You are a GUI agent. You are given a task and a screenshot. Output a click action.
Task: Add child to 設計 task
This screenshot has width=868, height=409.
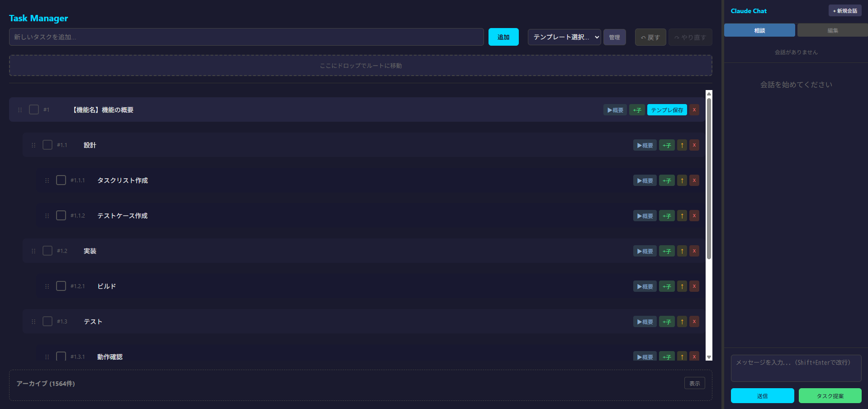667,145
